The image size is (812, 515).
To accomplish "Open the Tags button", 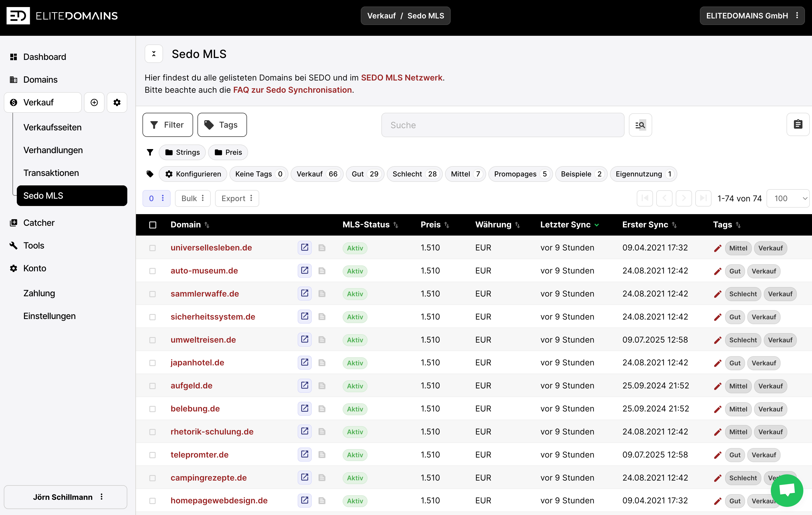I will point(222,125).
